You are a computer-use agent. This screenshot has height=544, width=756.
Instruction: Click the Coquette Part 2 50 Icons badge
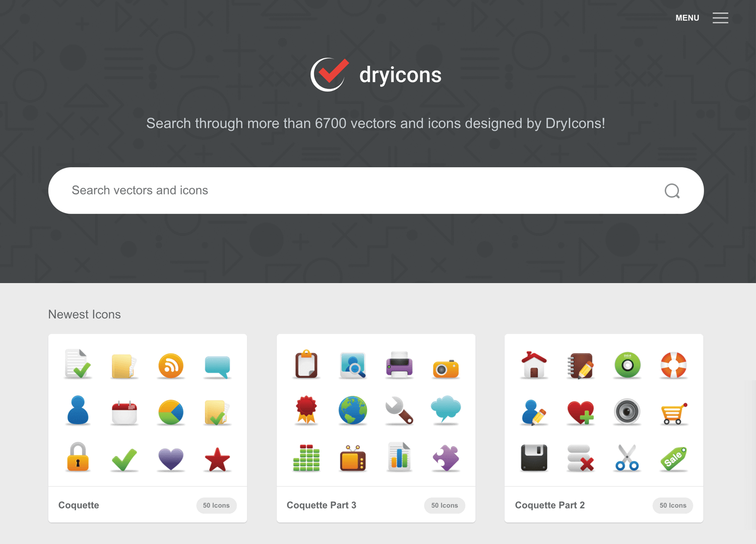673,505
